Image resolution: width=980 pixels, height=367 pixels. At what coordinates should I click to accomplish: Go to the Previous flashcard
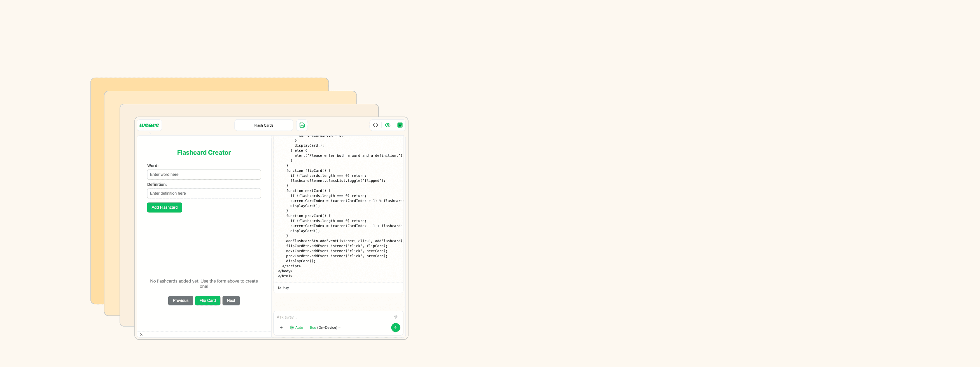point(180,300)
